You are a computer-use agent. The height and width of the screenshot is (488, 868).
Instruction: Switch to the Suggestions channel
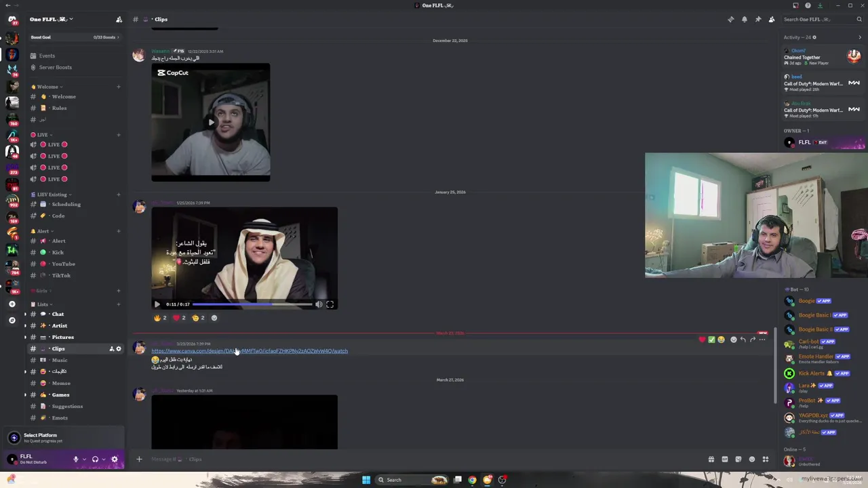(x=75, y=406)
